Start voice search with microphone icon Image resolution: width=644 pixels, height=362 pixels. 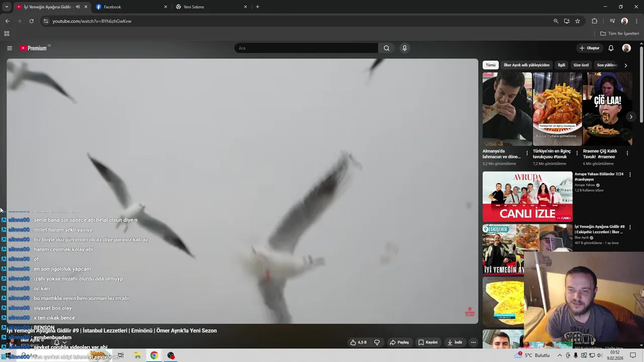click(x=405, y=48)
